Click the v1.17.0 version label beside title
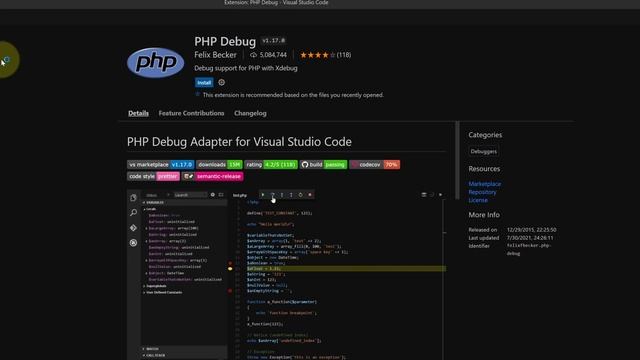Screen dimensions: 640x360 coord(273,40)
